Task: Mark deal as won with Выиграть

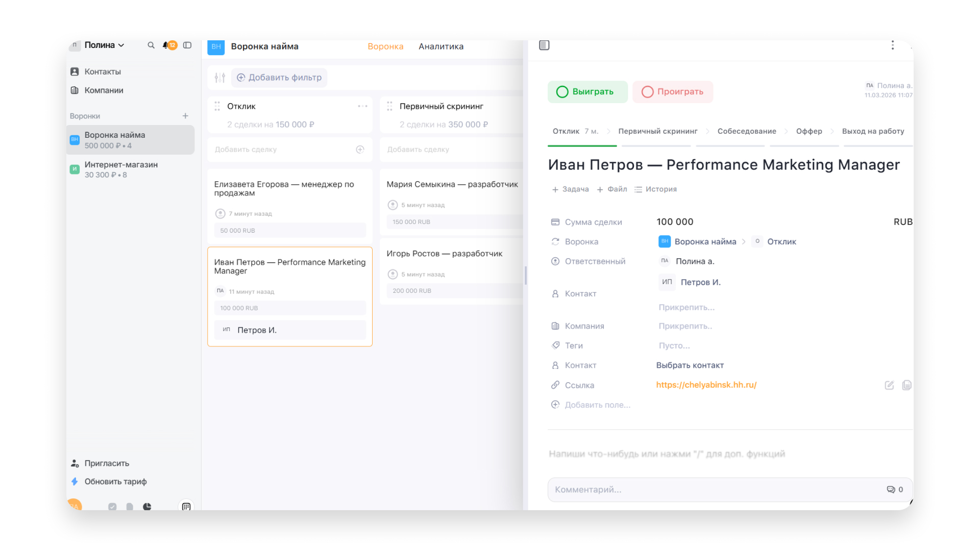Action: click(587, 92)
